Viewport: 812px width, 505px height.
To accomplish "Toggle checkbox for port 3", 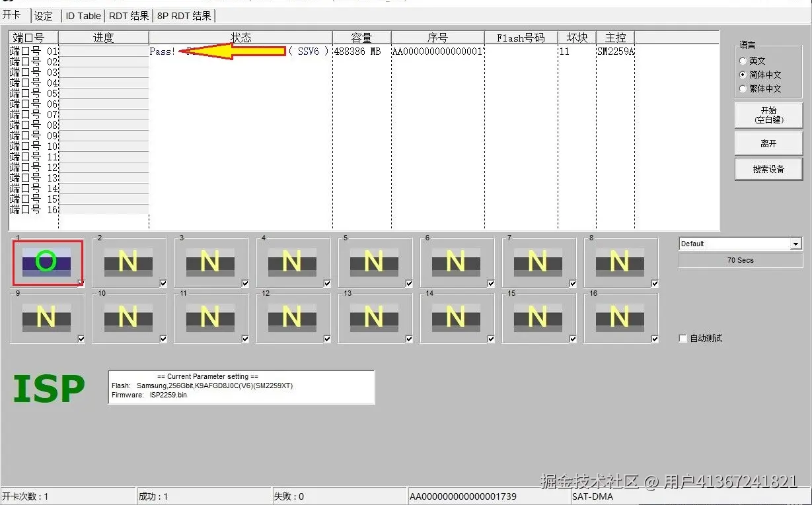I will pyautogui.click(x=245, y=283).
